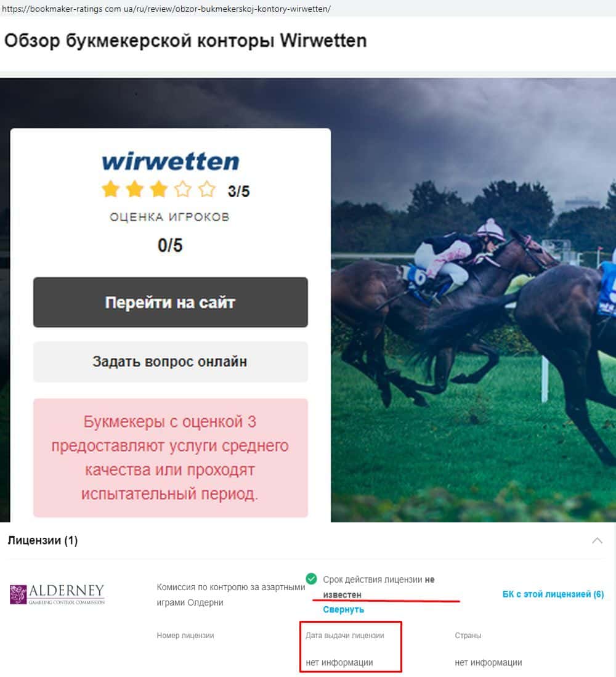Click the page URL at the top
Image resolution: width=616 pixels, height=677 pixels.
pos(166,9)
